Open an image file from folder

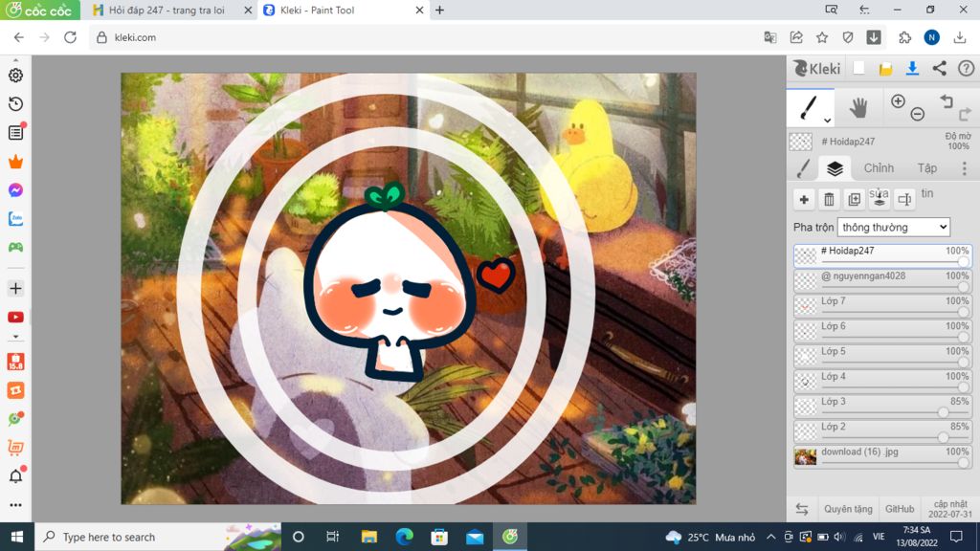(x=885, y=69)
